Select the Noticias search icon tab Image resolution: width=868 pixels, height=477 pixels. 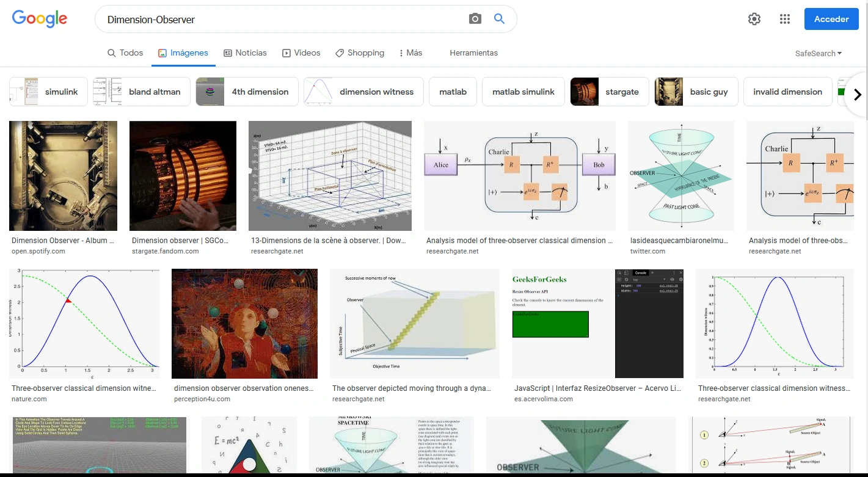pyautogui.click(x=226, y=53)
